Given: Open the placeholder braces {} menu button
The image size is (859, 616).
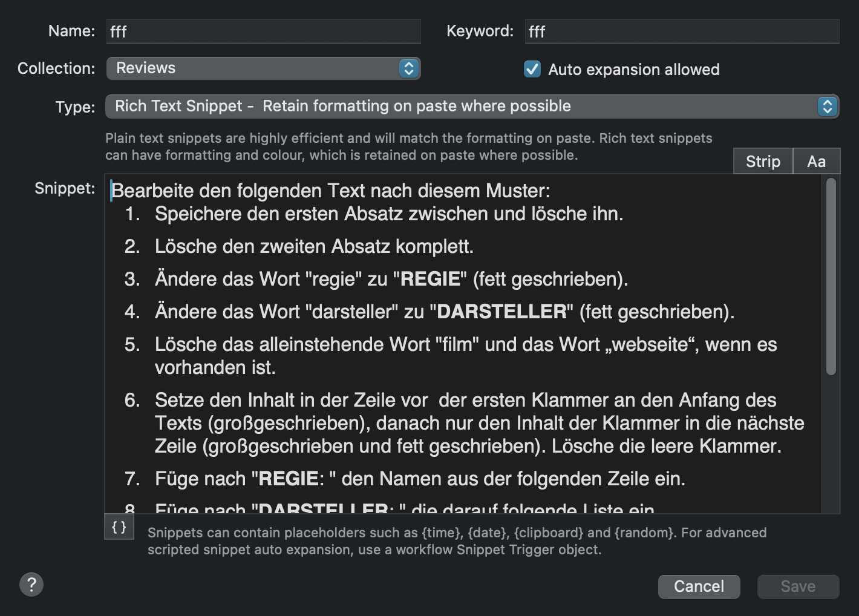Looking at the screenshot, I should [x=119, y=526].
